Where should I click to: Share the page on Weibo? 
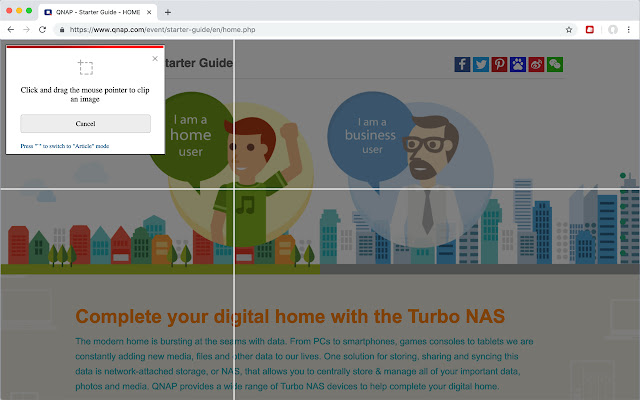coord(536,64)
